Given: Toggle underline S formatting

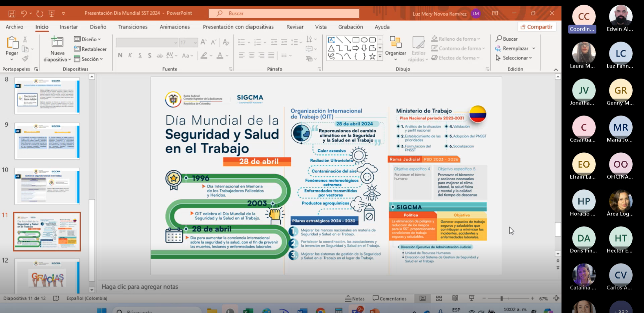Looking at the screenshot, I should 140,55.
